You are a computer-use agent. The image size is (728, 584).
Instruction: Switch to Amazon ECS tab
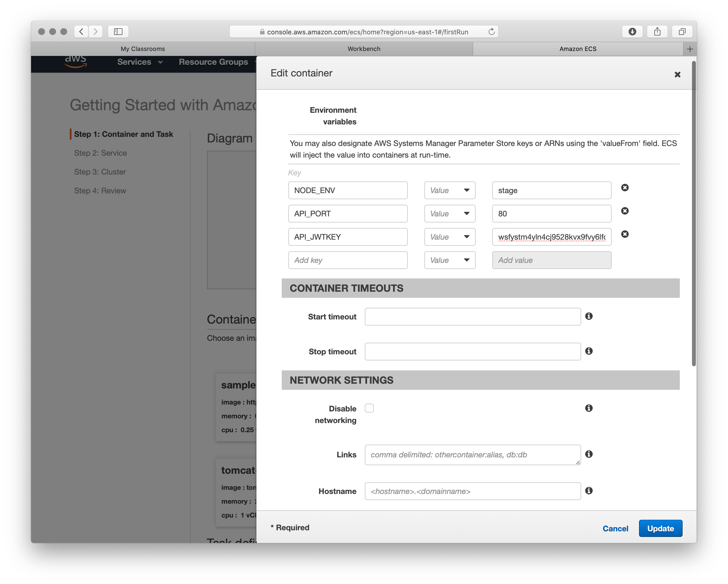578,49
